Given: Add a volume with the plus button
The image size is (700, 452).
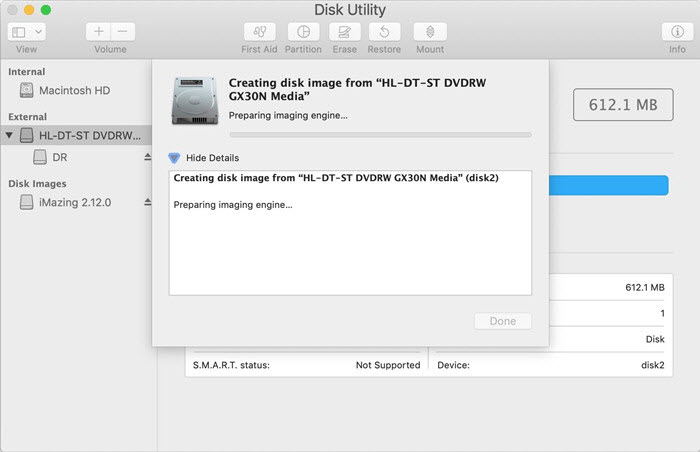Looking at the screenshot, I should 99,32.
